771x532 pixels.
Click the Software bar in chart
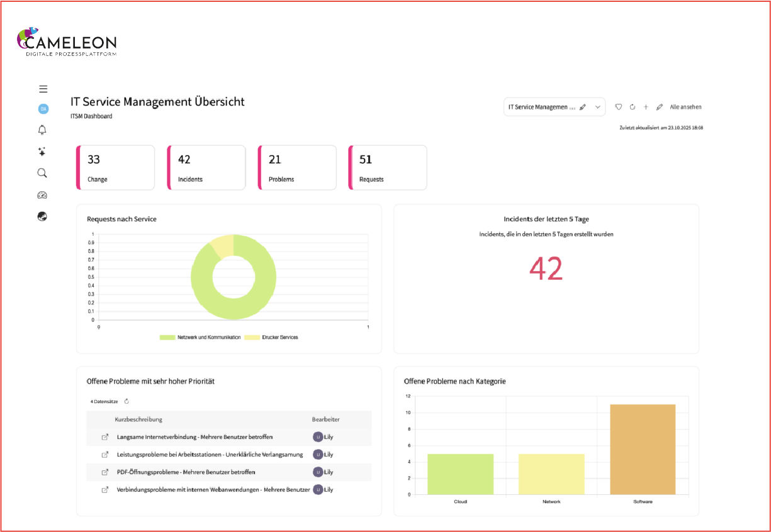[x=643, y=449]
